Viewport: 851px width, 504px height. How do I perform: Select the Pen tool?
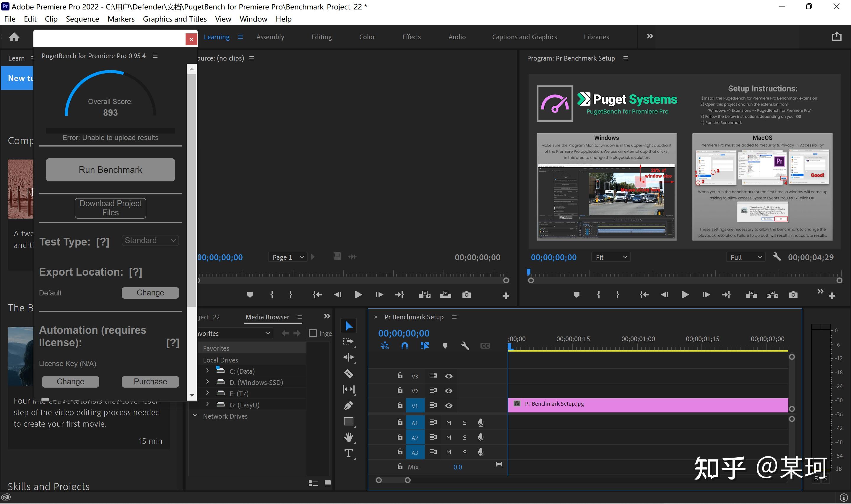[348, 405]
